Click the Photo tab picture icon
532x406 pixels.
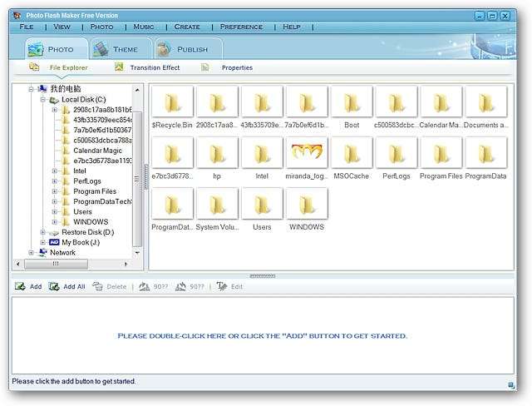point(35,49)
